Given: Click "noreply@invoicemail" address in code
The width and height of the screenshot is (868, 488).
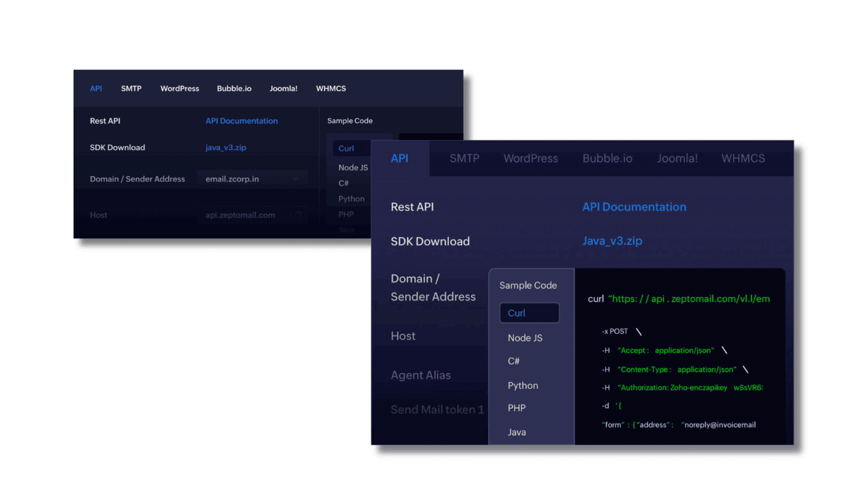Looking at the screenshot, I should tap(719, 425).
